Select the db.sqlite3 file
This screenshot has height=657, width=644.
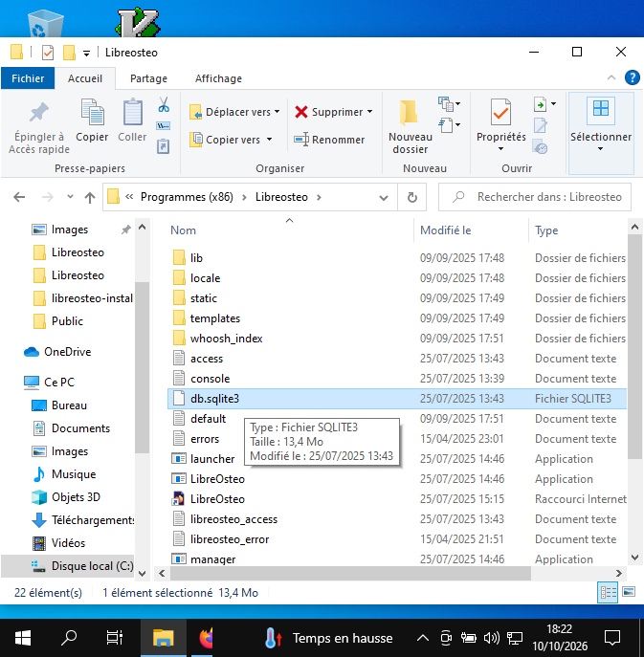(x=397, y=399)
